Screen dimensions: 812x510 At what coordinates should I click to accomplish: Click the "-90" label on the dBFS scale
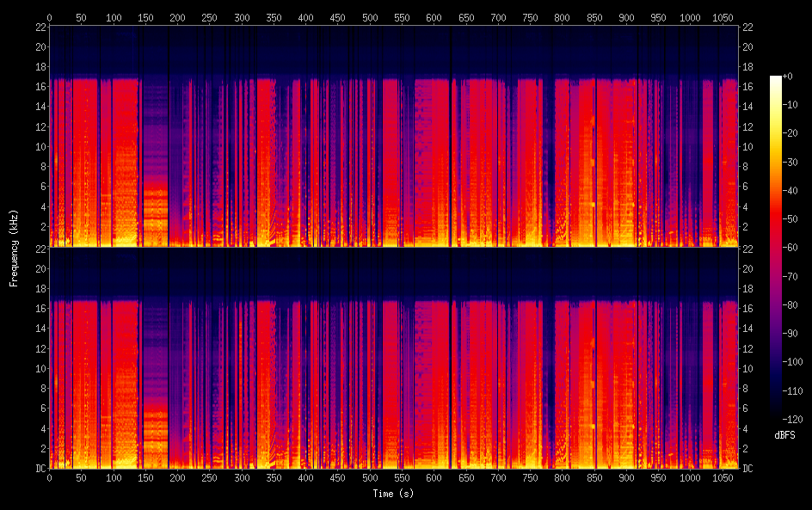796,332
